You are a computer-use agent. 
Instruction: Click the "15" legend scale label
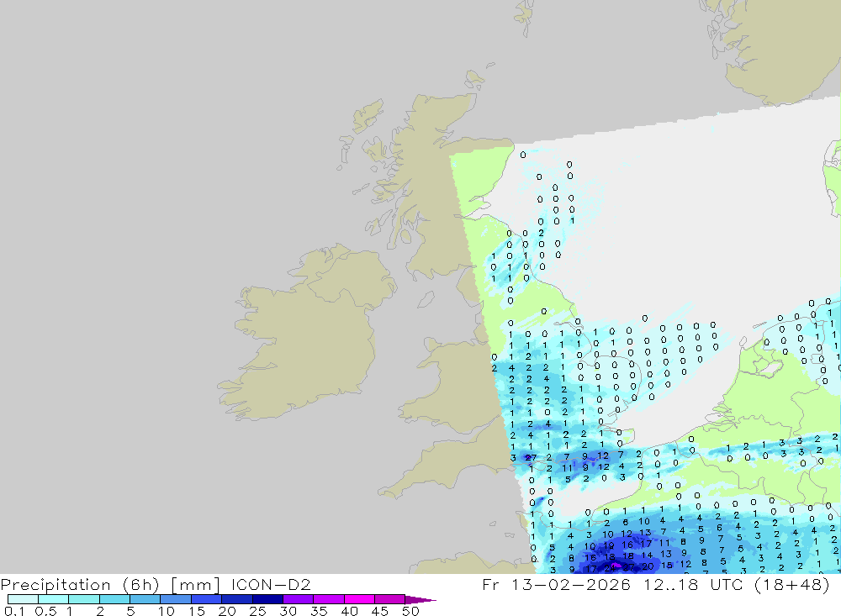pos(197,611)
